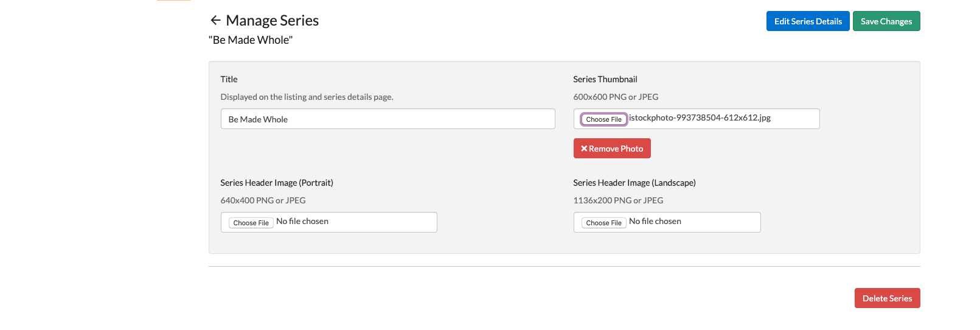Click the '640x400 PNG or JPEG' hint
Image resolution: width=980 pixels, height=330 pixels.
pyautogui.click(x=263, y=200)
